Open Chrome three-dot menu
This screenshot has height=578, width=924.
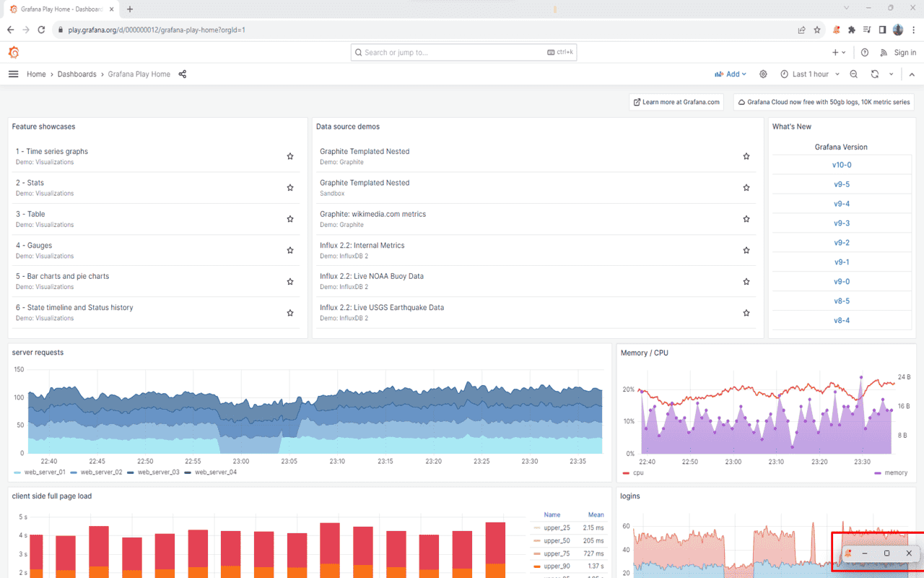click(x=913, y=30)
